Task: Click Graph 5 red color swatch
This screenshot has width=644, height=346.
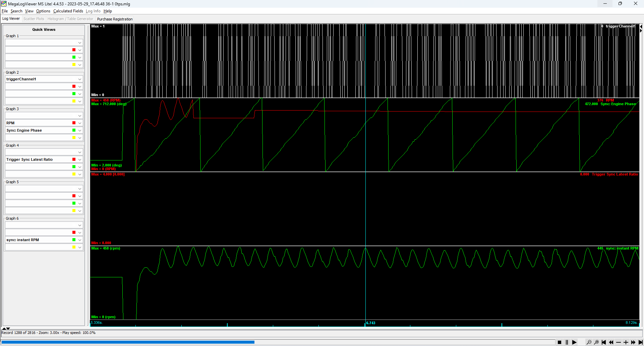Action: [x=74, y=196]
